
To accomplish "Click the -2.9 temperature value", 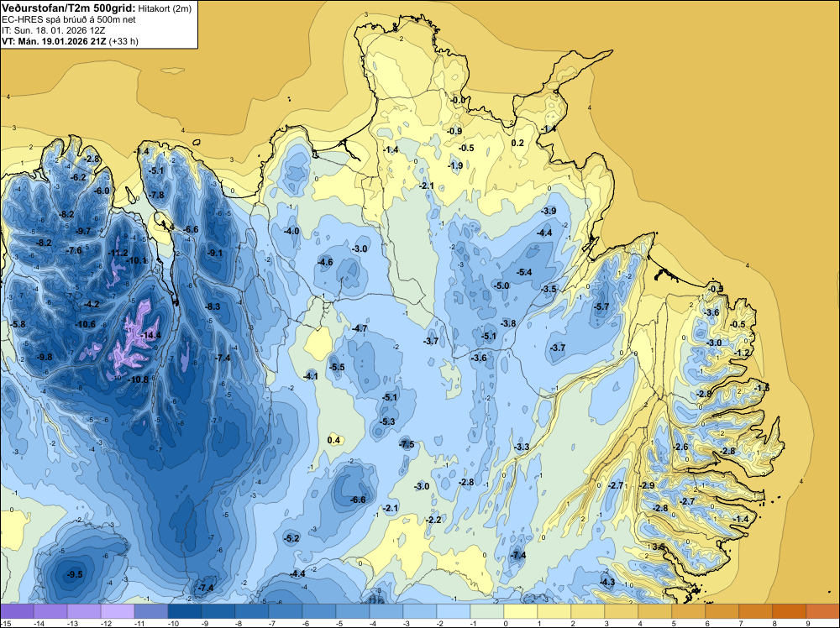I will click(x=647, y=485).
